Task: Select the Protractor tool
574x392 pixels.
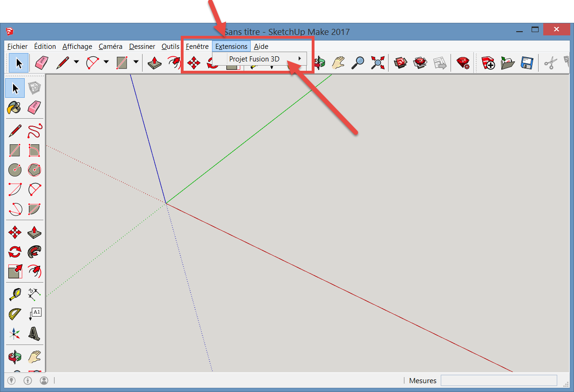Action: [15, 314]
